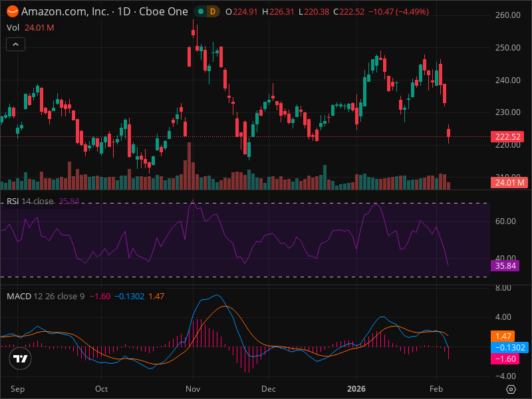This screenshot has height=399, width=532.
Task: Click the Vol 24.01 M legend
Action: (30, 27)
